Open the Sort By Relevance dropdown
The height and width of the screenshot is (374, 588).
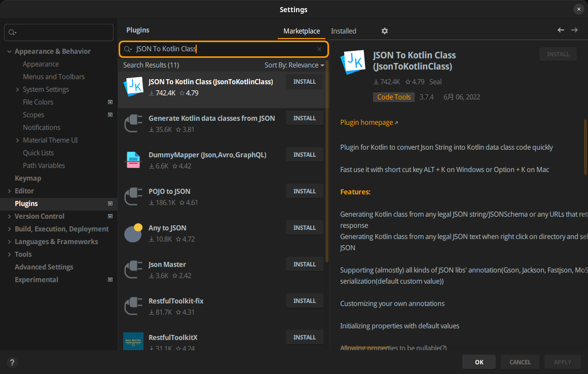click(294, 65)
